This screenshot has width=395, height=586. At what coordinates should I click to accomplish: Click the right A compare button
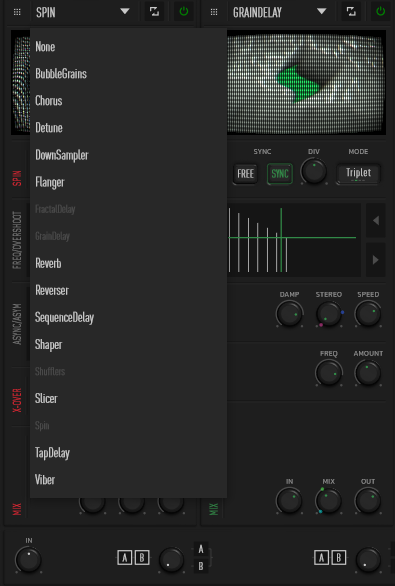click(x=322, y=558)
